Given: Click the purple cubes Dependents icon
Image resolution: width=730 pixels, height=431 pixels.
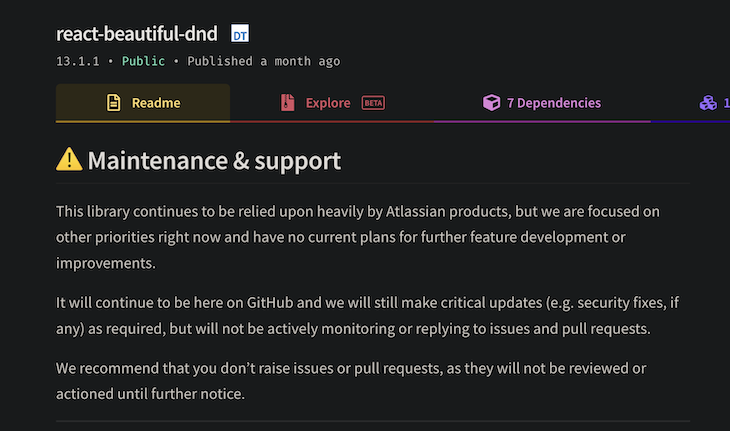Looking at the screenshot, I should click(x=708, y=103).
